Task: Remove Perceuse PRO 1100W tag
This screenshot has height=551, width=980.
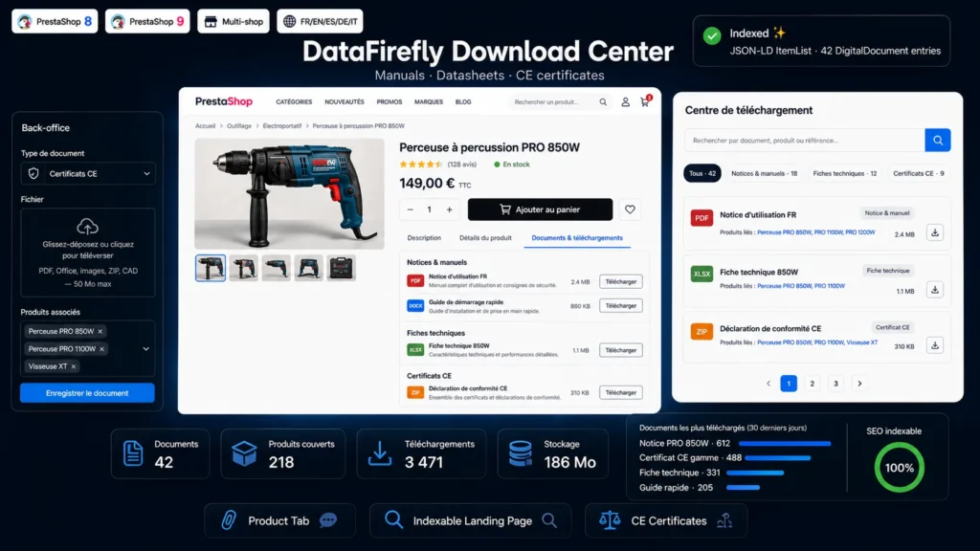Action: (x=101, y=348)
